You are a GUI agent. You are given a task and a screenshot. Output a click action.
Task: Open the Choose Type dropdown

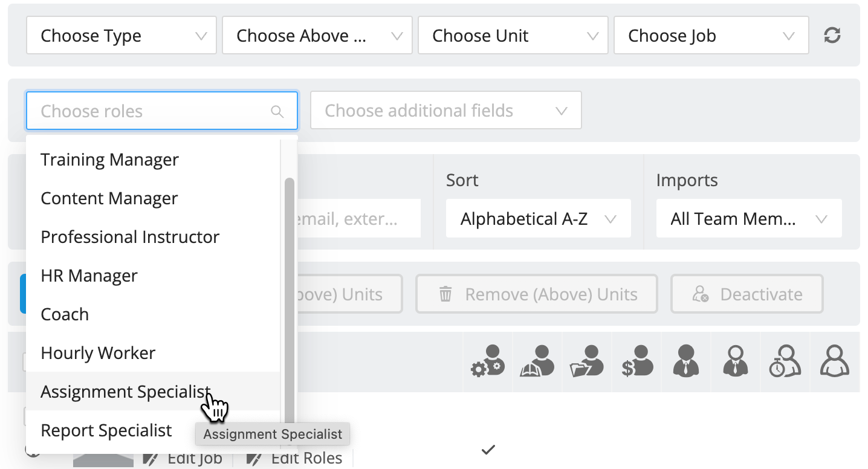(121, 36)
